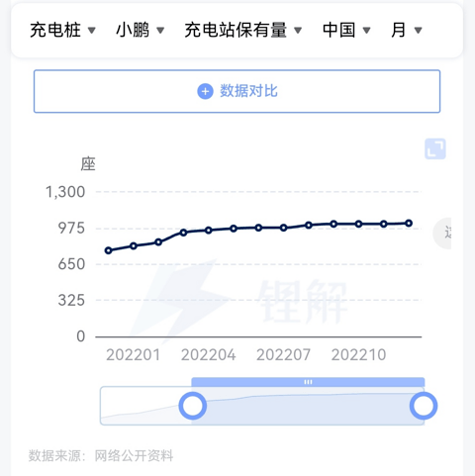Open the 小鹏 brand dropdown
475x476 pixels.
(x=141, y=31)
